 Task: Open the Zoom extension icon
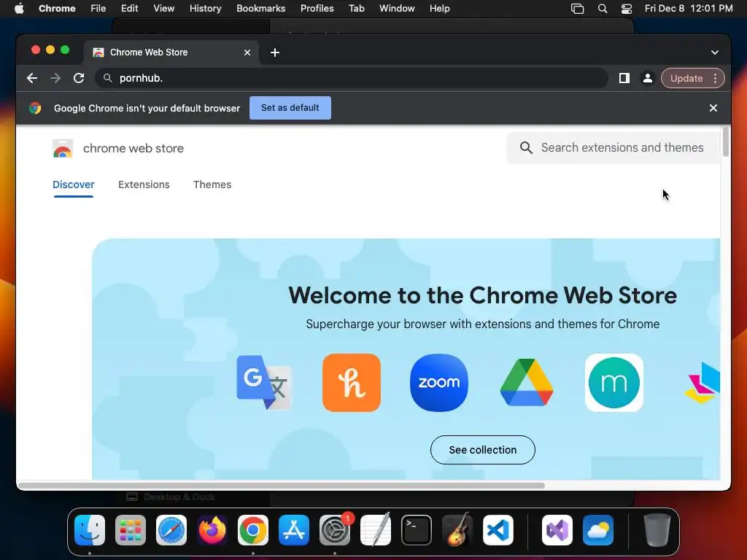click(x=438, y=383)
